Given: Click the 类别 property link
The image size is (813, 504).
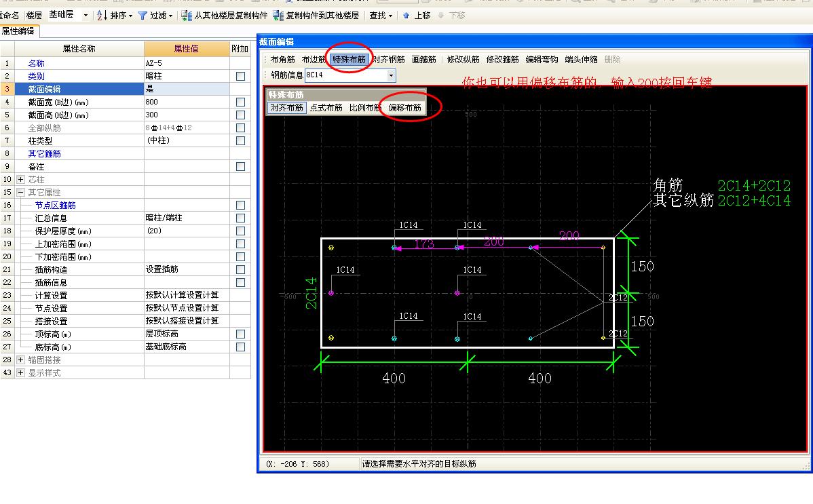Looking at the screenshot, I should [x=36, y=76].
